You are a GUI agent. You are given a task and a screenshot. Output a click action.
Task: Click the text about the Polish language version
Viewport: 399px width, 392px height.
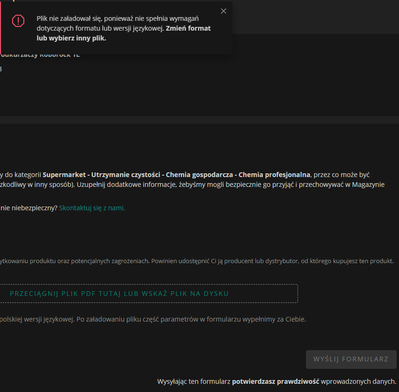click(153, 319)
